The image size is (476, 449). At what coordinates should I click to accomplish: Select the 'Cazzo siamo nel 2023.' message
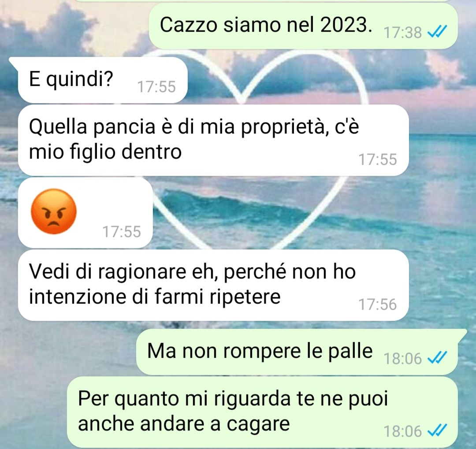click(x=303, y=26)
